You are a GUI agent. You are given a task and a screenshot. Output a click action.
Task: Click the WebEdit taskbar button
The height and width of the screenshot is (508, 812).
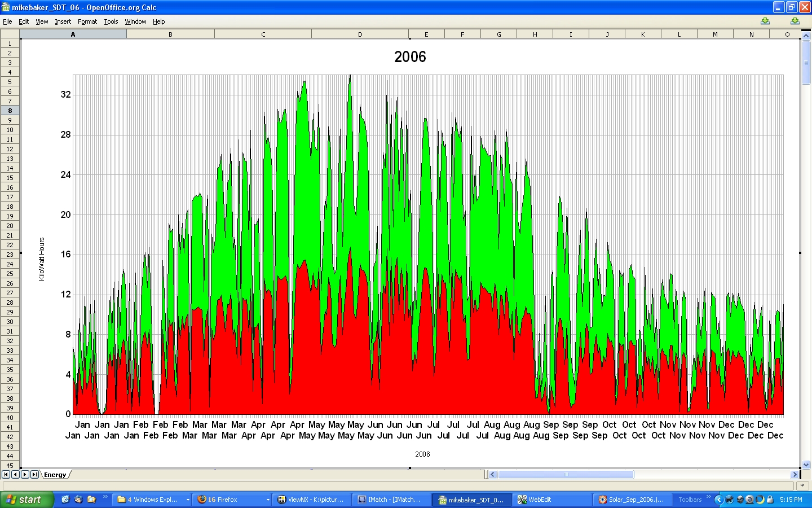coord(553,500)
